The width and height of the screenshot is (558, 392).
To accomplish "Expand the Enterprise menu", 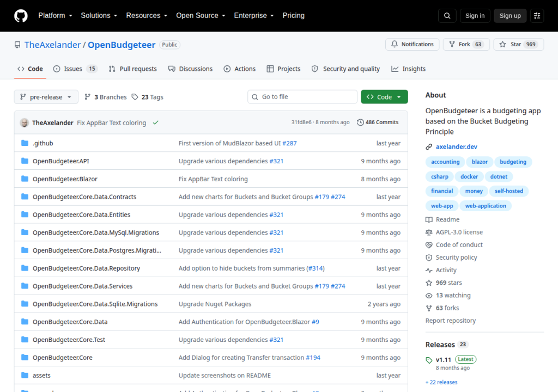I will [x=254, y=16].
